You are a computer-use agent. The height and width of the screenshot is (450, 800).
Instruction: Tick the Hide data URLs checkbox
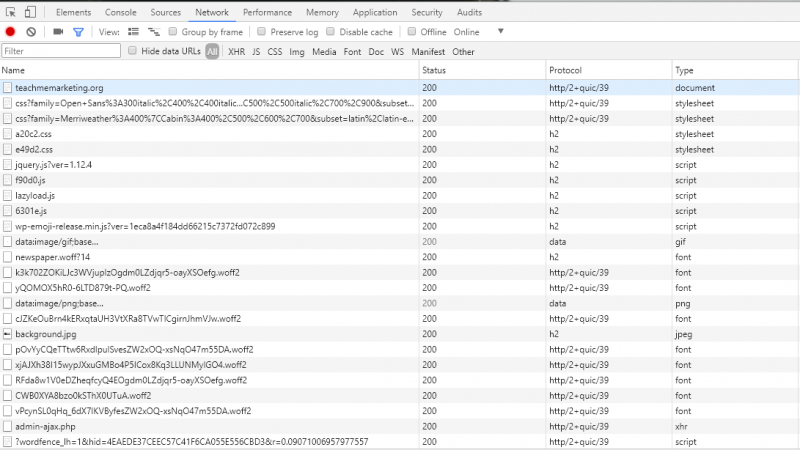tap(132, 51)
